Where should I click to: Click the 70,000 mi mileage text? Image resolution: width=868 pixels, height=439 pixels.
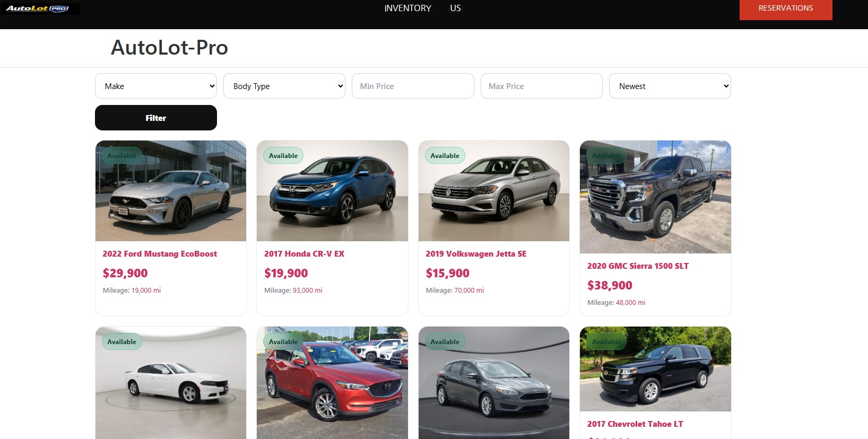(469, 291)
